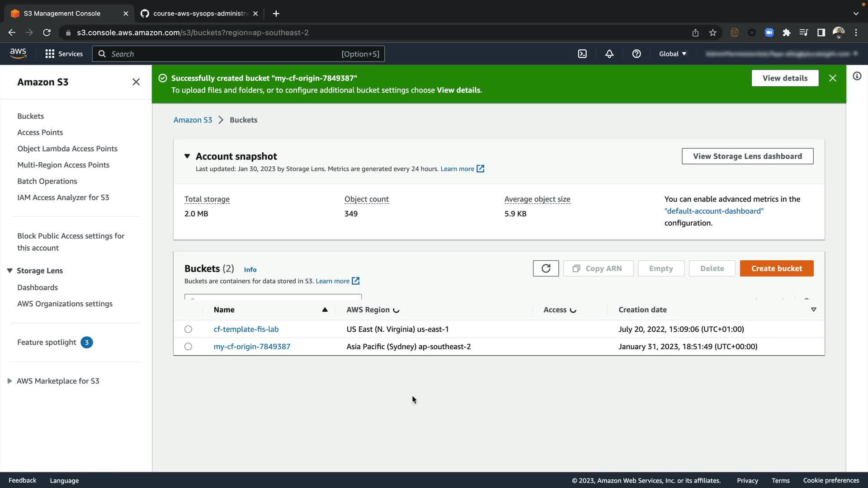Collapse the Storage Lens sidebar group
This screenshot has height=488, width=868.
[9, 271]
